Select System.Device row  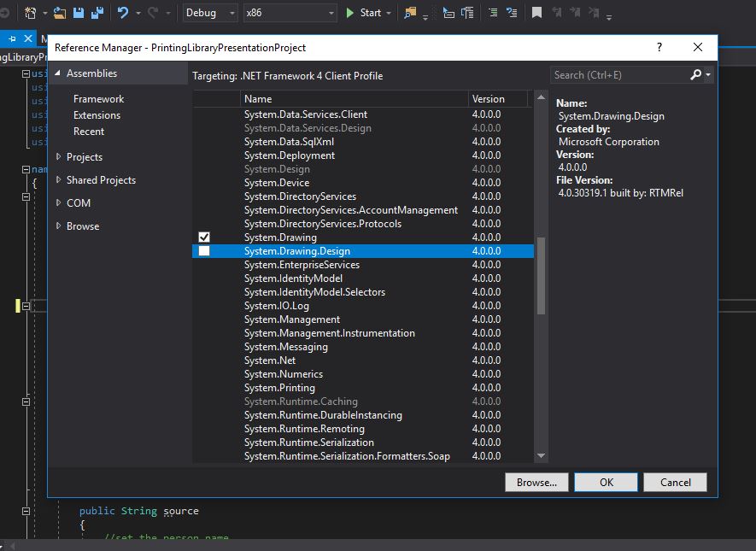click(x=363, y=183)
